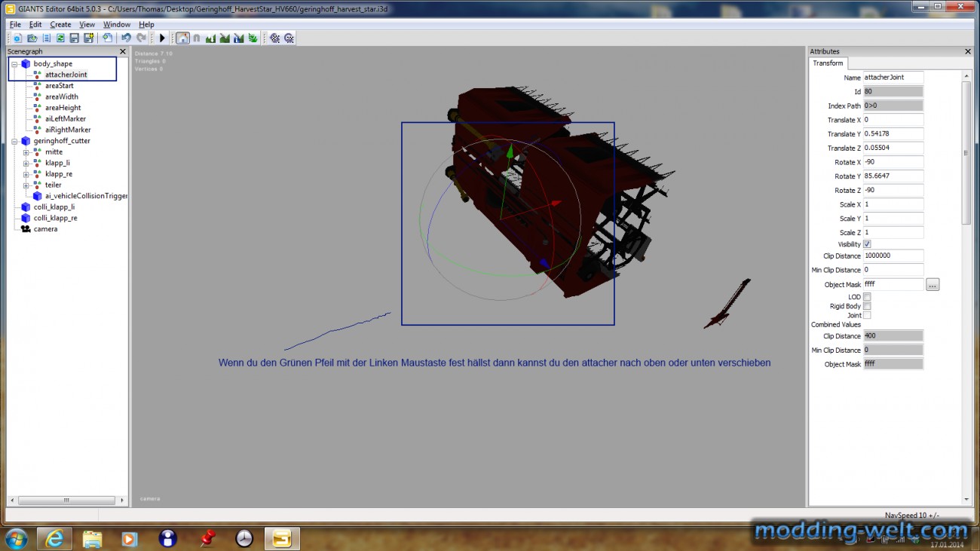Select attacherJoint in the scenegraph
The image size is (980, 551).
tap(66, 75)
